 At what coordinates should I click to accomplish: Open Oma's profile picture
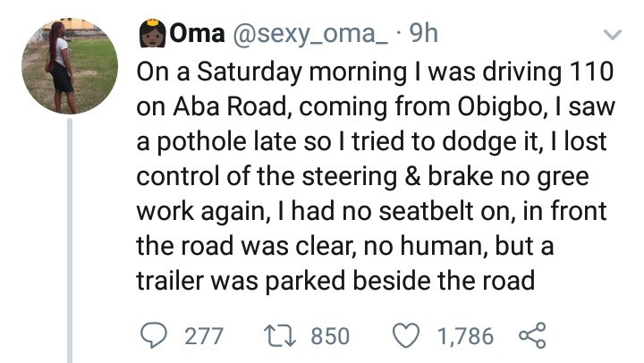69,69
